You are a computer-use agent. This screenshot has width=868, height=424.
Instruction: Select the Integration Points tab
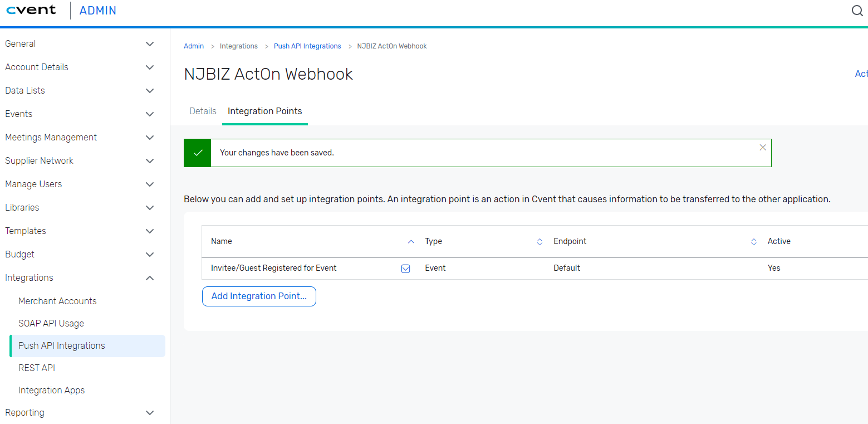pos(265,111)
